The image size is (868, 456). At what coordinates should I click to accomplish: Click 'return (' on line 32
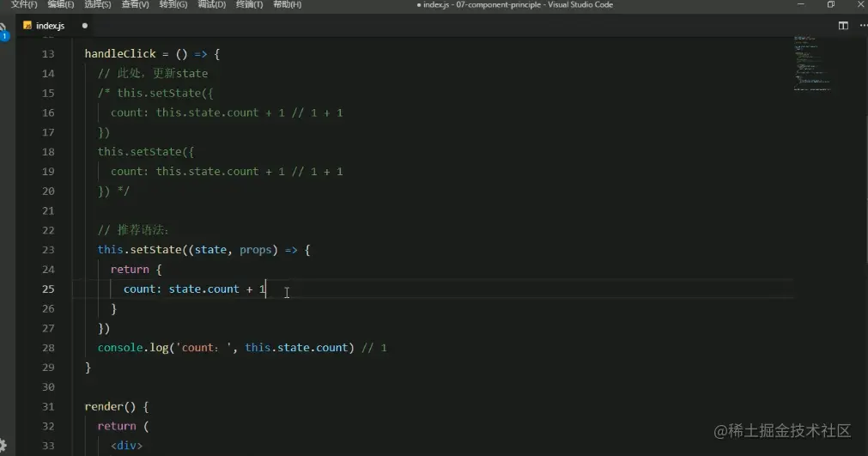[123, 426]
